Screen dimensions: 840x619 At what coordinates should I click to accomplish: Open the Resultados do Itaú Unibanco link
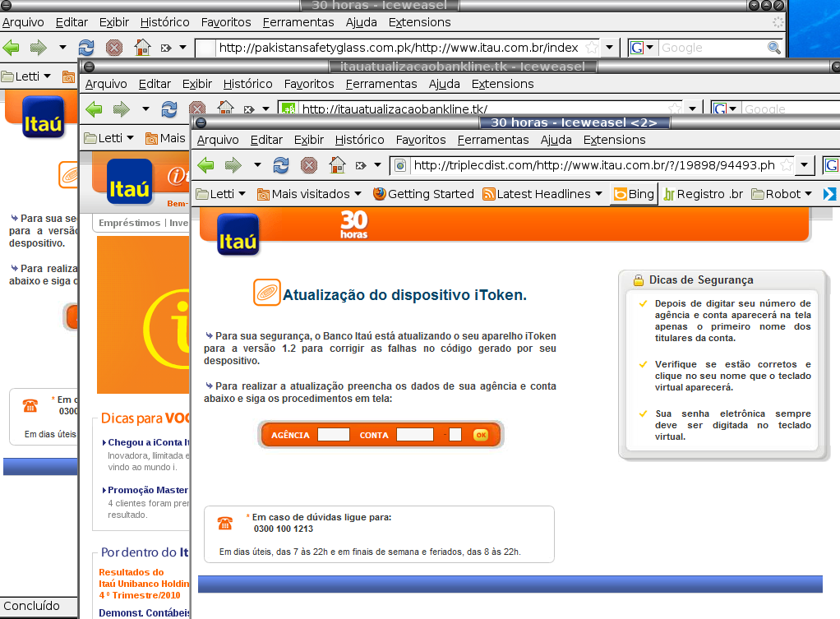click(144, 584)
